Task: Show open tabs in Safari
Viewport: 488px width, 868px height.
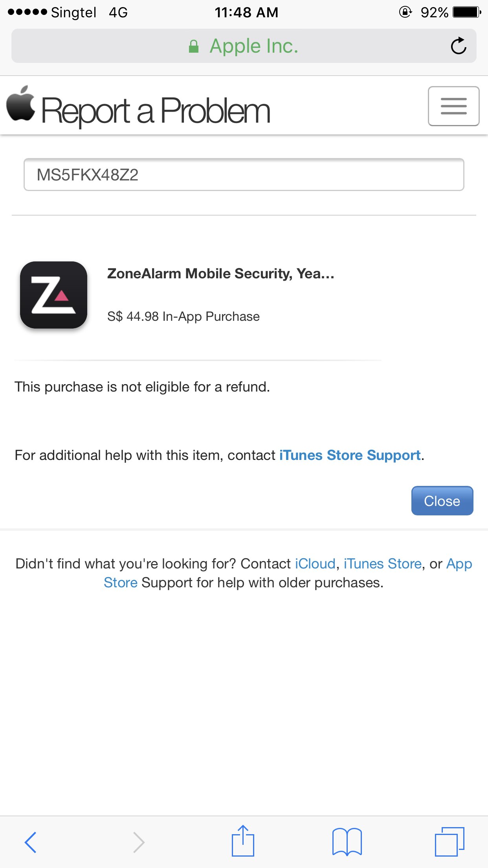Action: (x=449, y=842)
